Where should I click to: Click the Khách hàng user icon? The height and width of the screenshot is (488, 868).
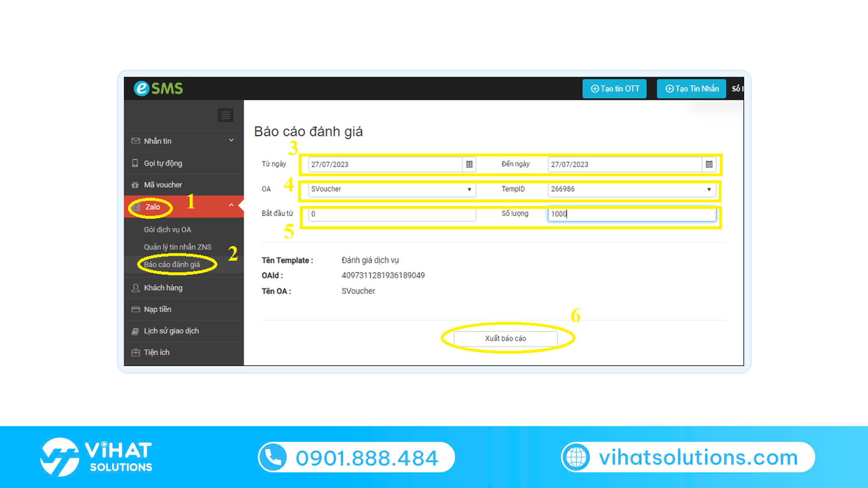point(135,288)
